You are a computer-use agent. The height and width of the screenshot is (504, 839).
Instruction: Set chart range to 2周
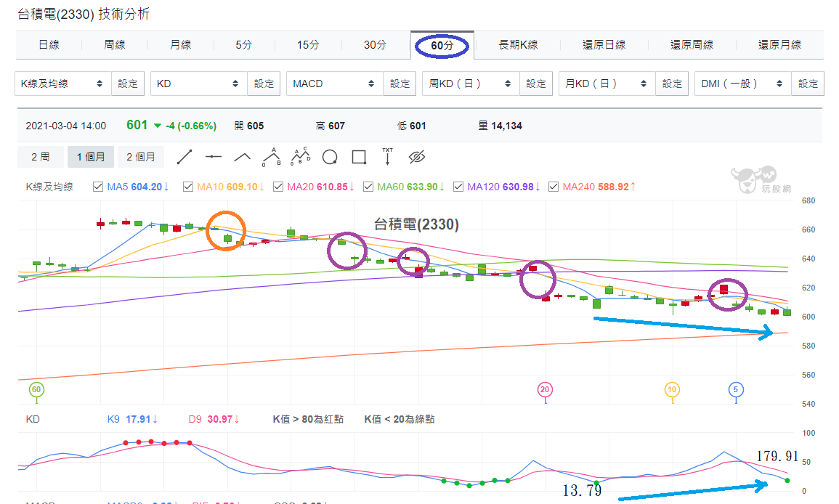tap(40, 157)
